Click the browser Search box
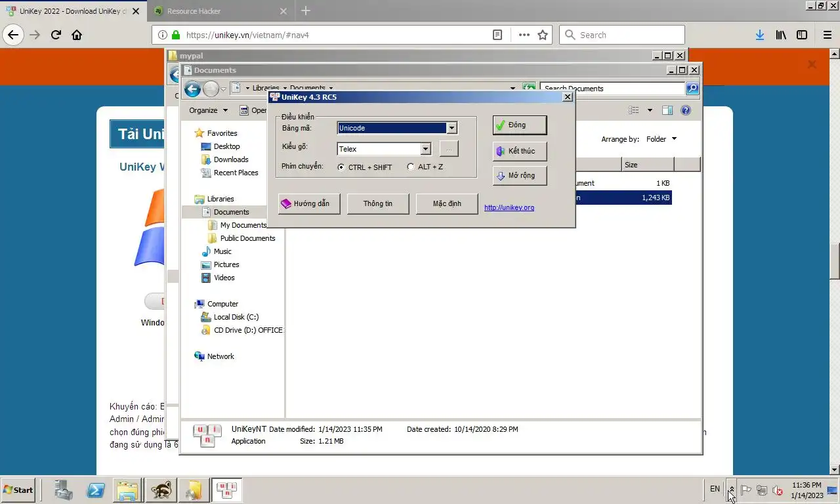840x504 pixels. point(622,35)
